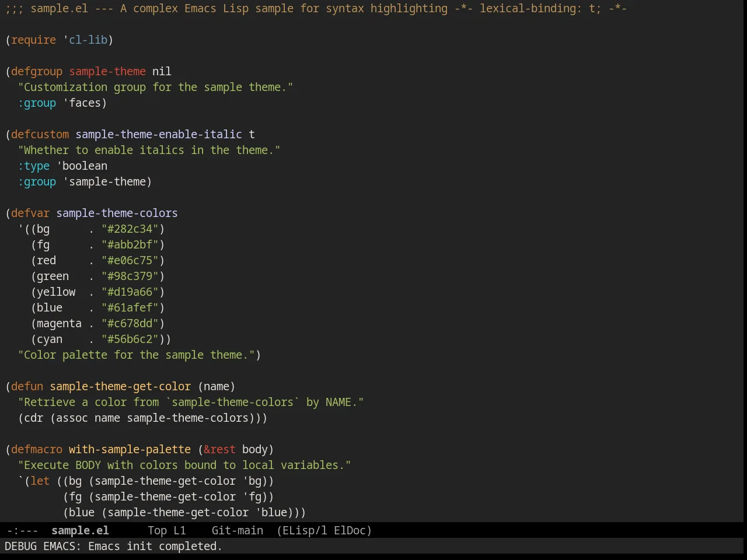Viewport: 747px width, 560px height.
Task: Click the 'lexical-binding: t;' header text
Action: [540, 8]
